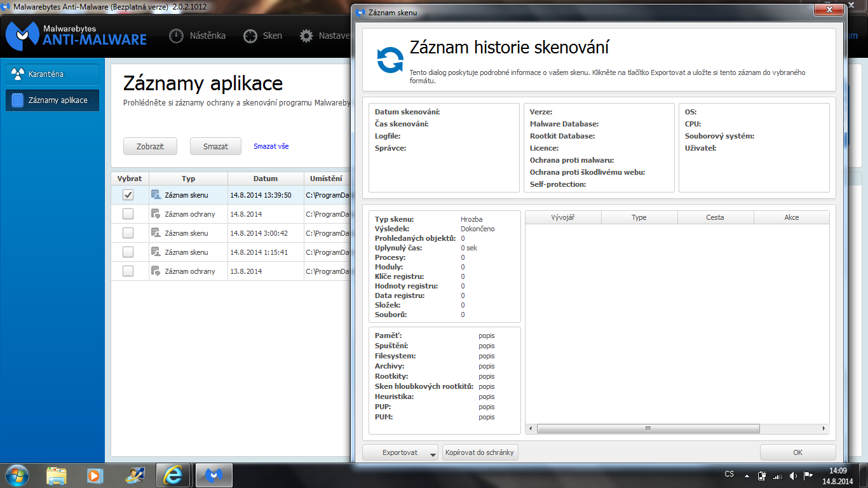The height and width of the screenshot is (488, 868).
Task: Open File Explorer from the taskbar
Action: pos(57,475)
